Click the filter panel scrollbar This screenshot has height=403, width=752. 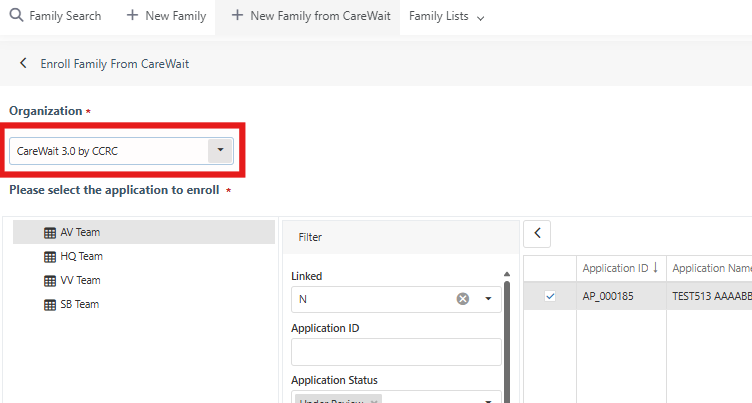(507, 341)
